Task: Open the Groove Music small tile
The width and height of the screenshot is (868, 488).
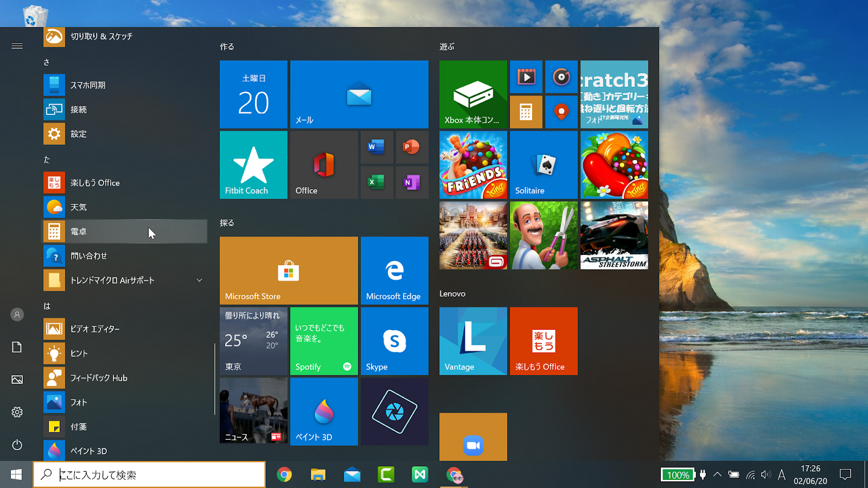Action: [x=561, y=77]
